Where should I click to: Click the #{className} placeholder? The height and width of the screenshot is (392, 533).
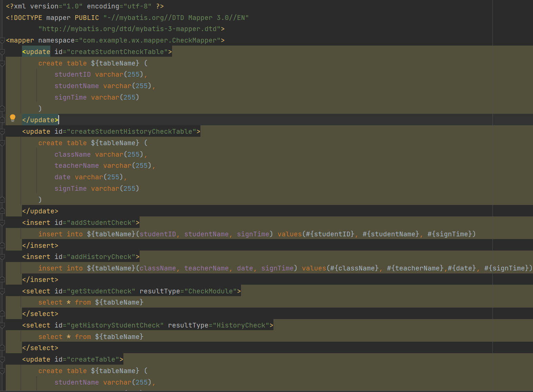click(x=355, y=268)
